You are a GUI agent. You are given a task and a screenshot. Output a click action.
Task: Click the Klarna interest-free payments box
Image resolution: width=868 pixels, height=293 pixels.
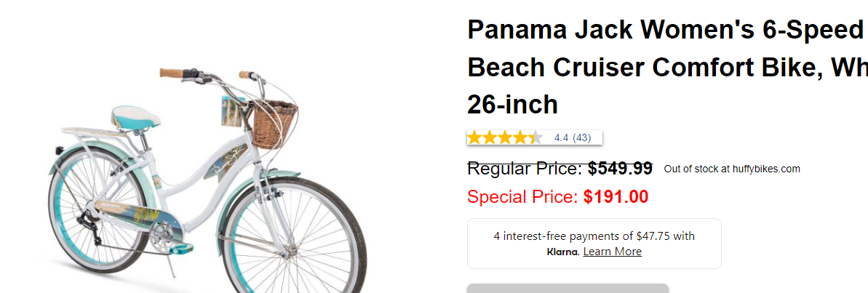point(594,244)
